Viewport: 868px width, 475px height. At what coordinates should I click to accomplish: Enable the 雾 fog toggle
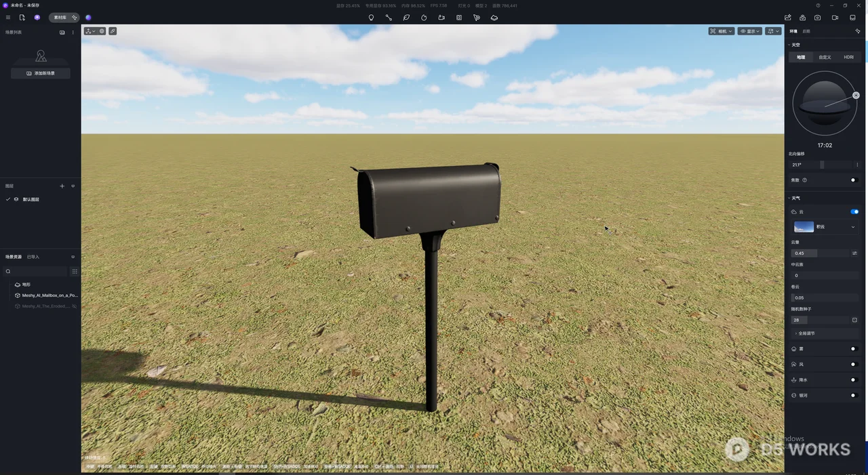[x=854, y=349]
